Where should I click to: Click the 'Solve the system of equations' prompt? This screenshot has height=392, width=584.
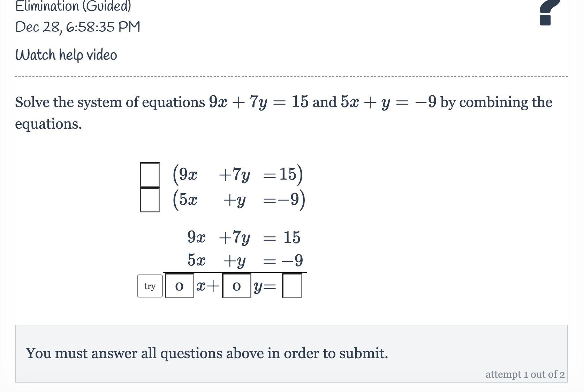(283, 113)
